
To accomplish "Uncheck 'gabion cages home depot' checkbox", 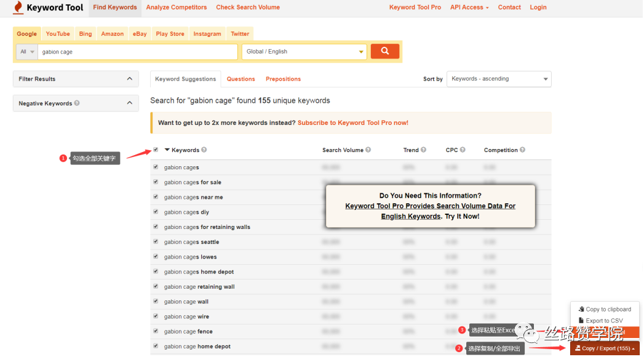I will click(x=156, y=271).
